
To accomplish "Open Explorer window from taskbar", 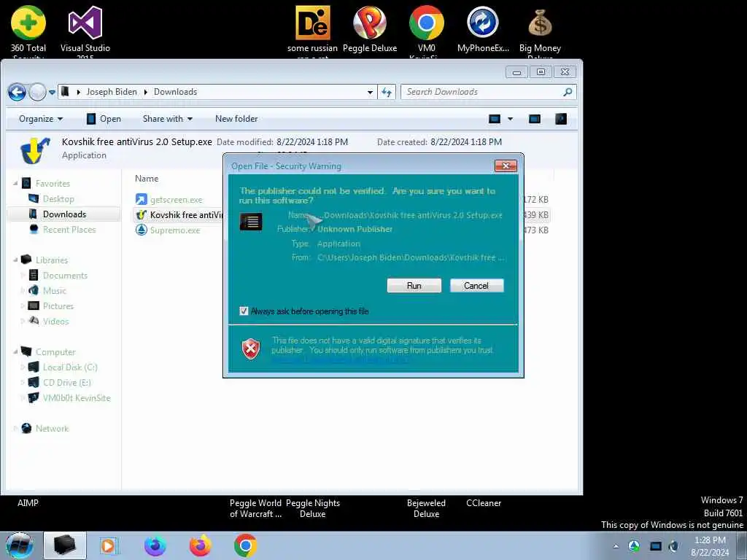I will click(65, 545).
